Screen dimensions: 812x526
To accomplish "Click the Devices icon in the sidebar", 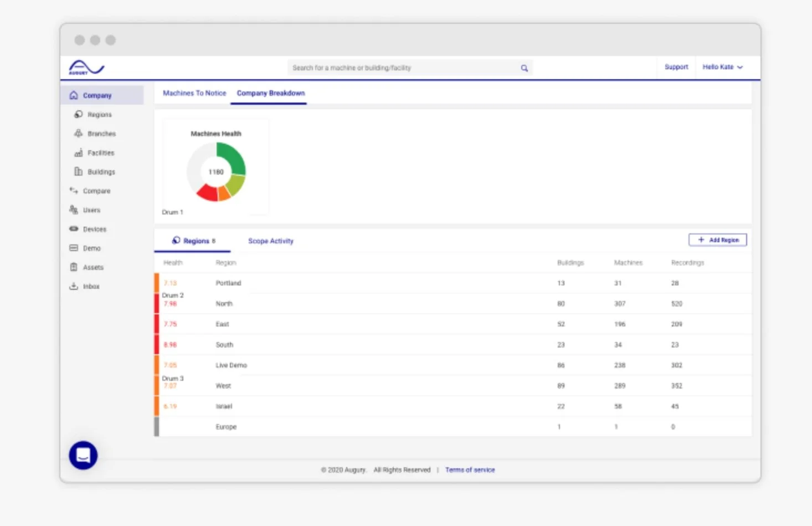I will (x=74, y=229).
